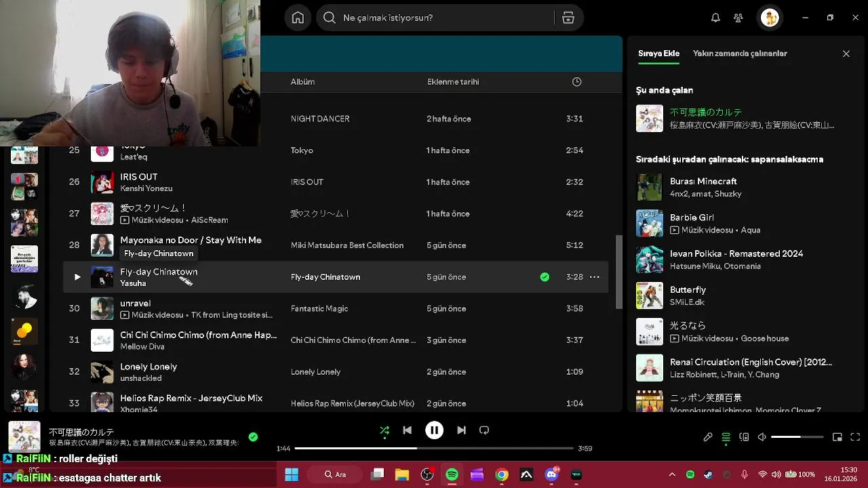This screenshot has height=488, width=868.
Task: Open Steam icon in system tray
Action: (x=708, y=474)
